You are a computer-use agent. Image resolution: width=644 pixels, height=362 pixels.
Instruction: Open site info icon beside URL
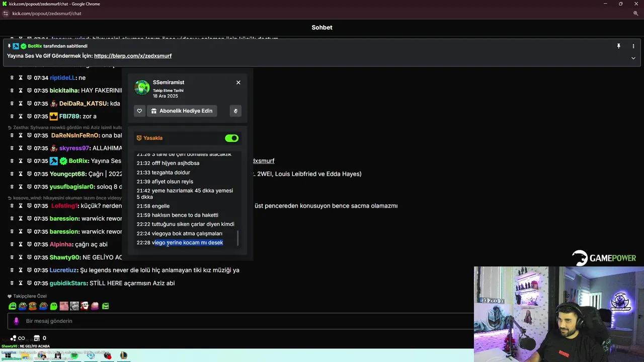(x=6, y=14)
